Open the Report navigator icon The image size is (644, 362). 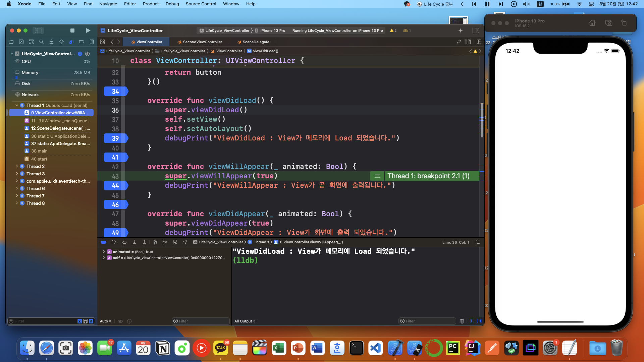tap(92, 42)
